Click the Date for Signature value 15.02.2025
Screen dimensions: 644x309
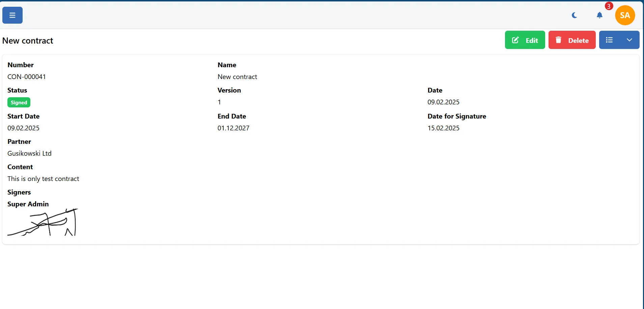(x=443, y=128)
